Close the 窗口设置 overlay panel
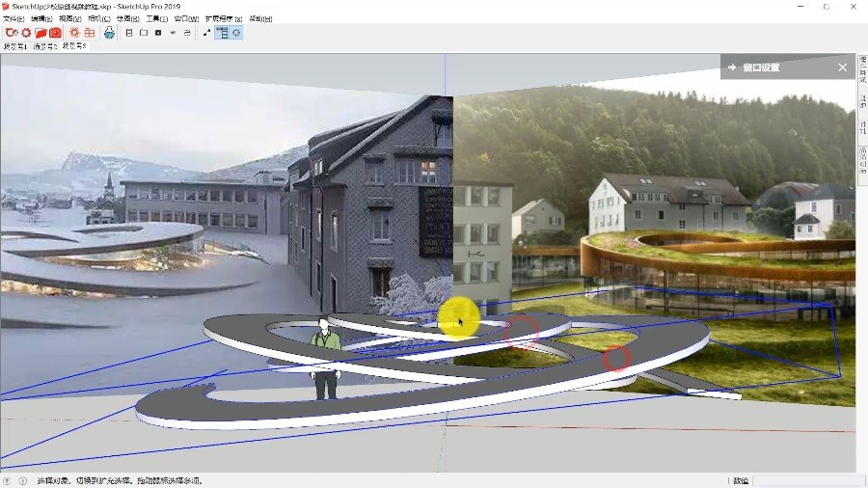The height and width of the screenshot is (488, 868). pos(842,68)
